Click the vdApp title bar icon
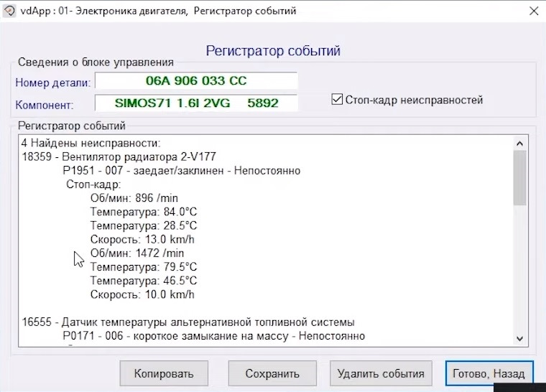 click(9, 11)
